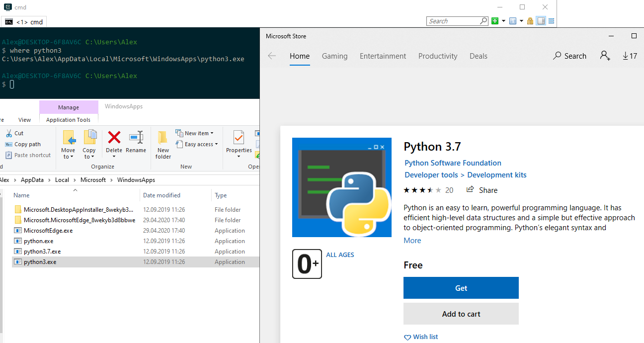644x343 pixels.
Task: Switch to the Application Tools ribbon tab
Action: click(x=69, y=120)
